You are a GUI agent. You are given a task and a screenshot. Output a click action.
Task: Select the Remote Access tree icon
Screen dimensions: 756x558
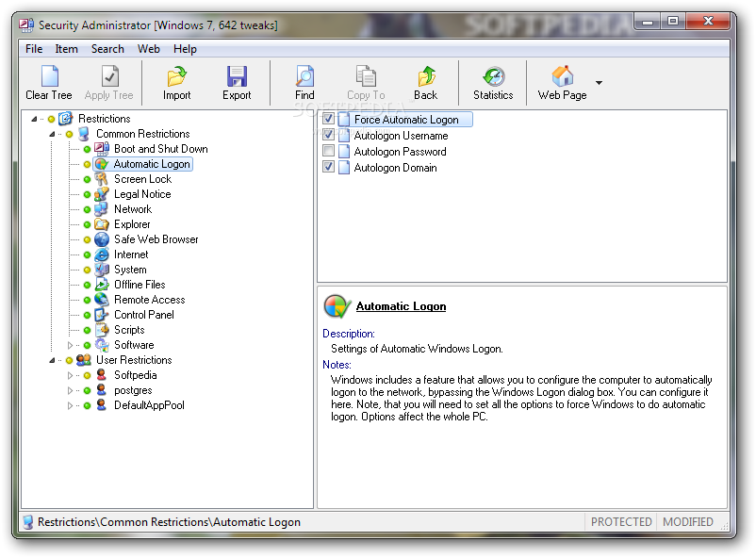coord(102,300)
